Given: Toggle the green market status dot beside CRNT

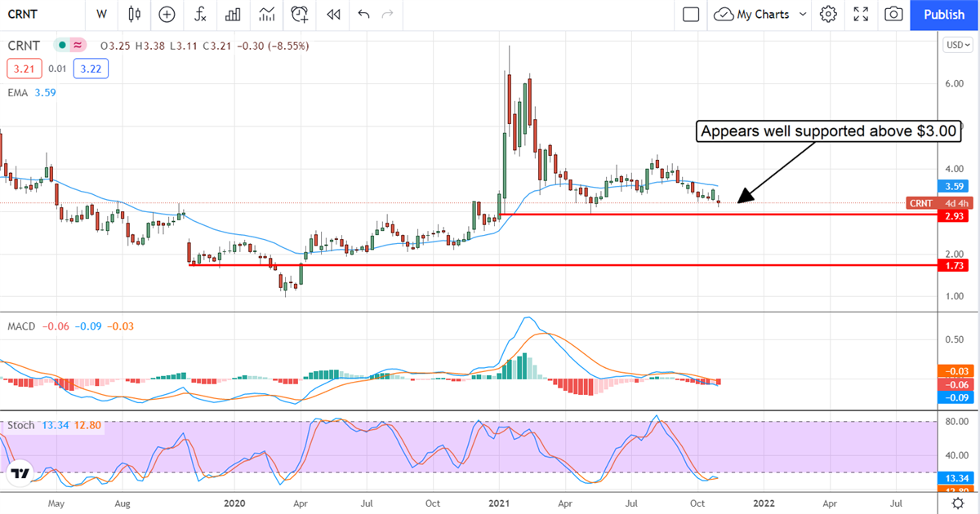Looking at the screenshot, I should click(61, 46).
